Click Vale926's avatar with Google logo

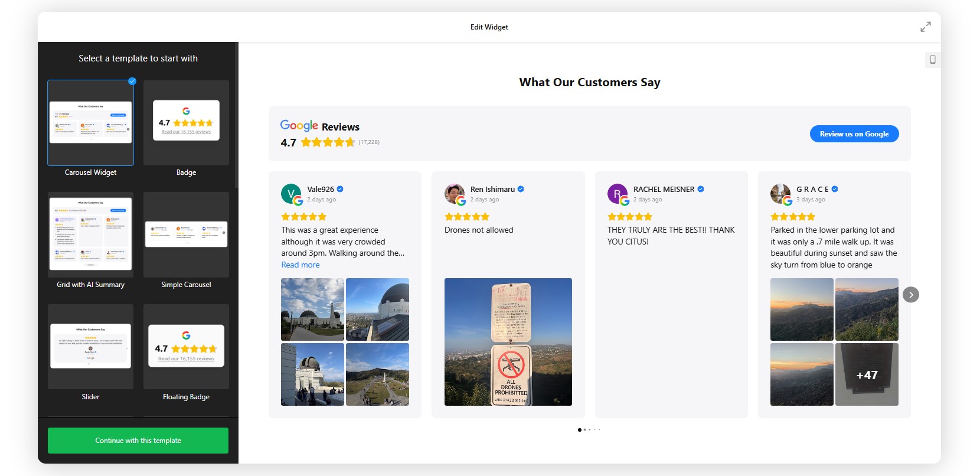292,194
